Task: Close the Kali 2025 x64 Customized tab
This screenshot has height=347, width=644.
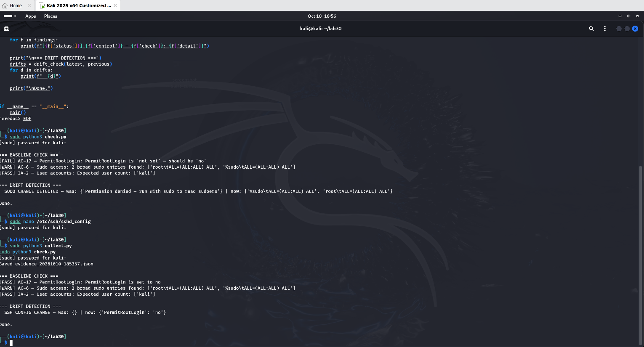Action: (115, 5)
